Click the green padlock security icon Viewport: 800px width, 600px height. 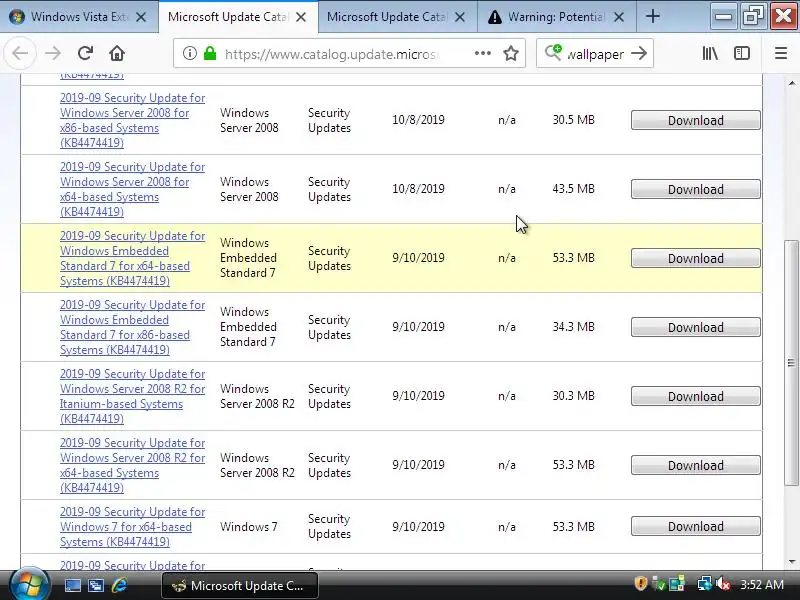click(210, 53)
